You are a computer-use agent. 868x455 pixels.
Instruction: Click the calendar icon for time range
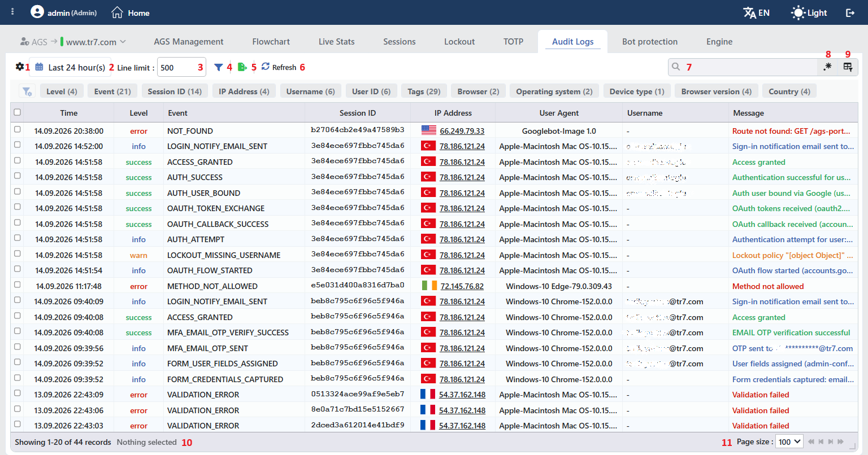click(39, 67)
